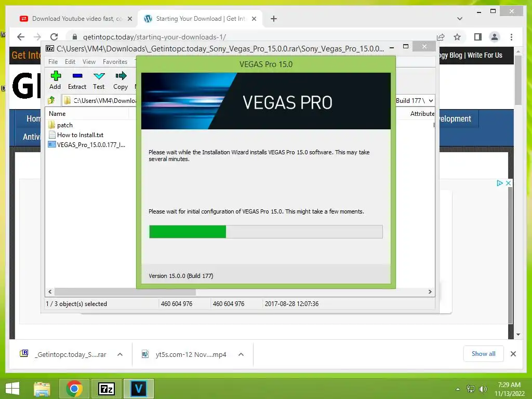Open the Windows Start menu
Viewport: 532px width, 399px height.
[x=13, y=389]
